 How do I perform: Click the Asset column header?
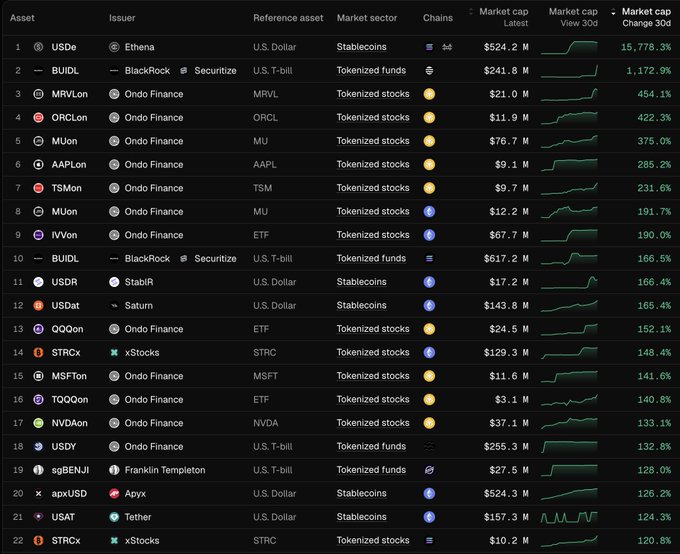[x=22, y=18]
